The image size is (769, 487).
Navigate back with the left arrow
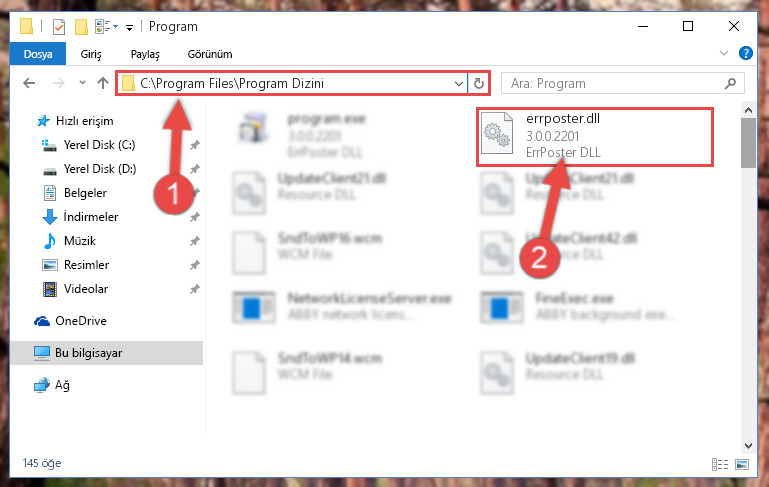(29, 83)
